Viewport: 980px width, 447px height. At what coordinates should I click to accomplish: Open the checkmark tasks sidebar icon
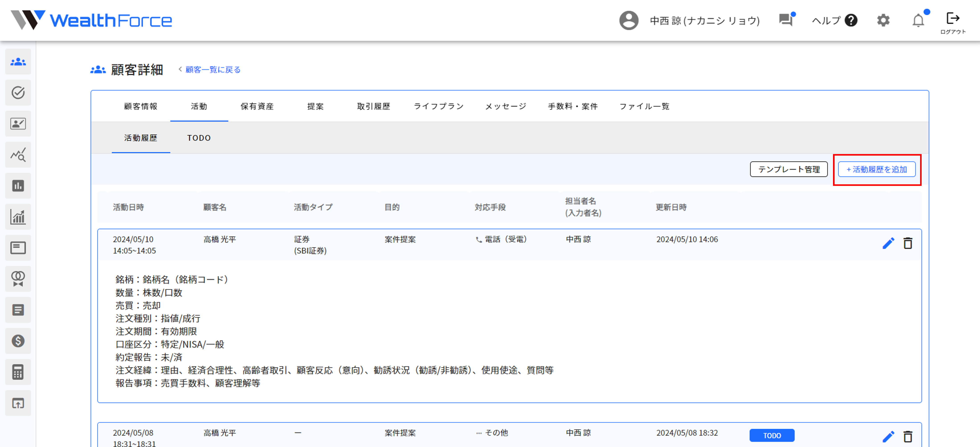(18, 92)
